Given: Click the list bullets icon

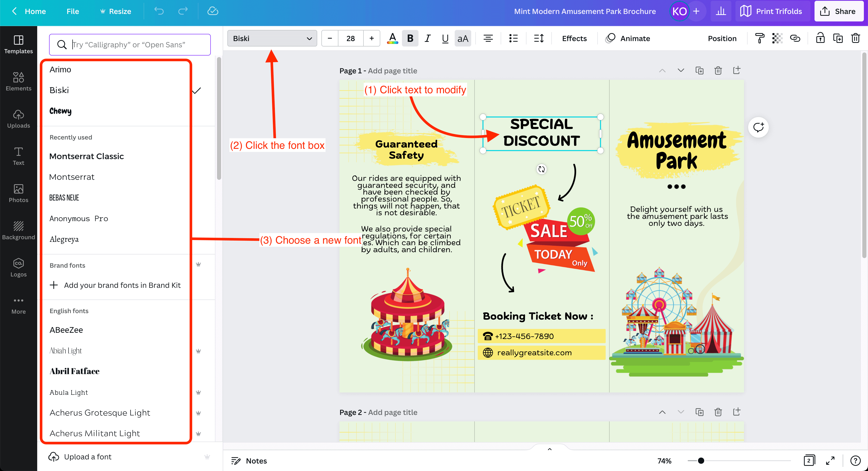Looking at the screenshot, I should pyautogui.click(x=513, y=38).
